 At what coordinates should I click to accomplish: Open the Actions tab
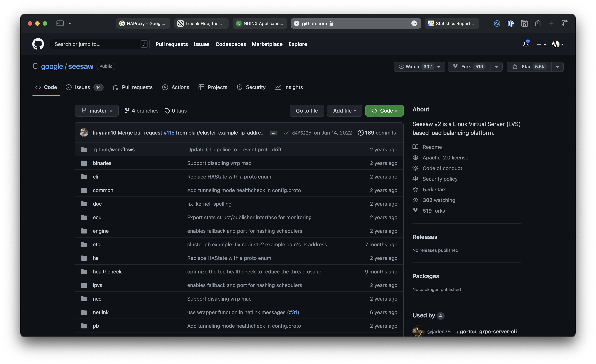tap(176, 87)
